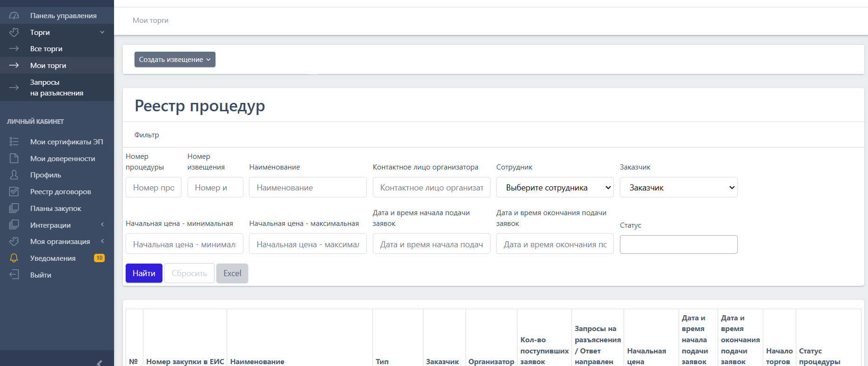Click the exit icon next to Выйти
868x366 pixels.
14,275
